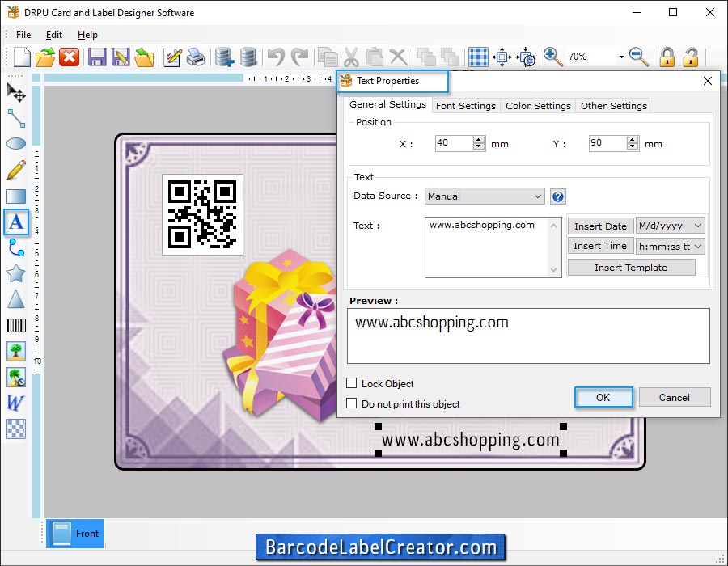Select the curve/arc tool
The width and height of the screenshot is (728, 566).
16,247
